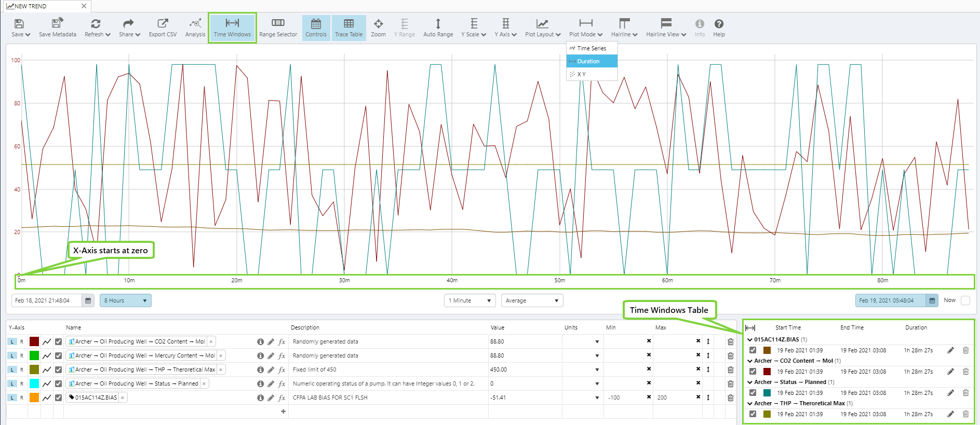Click the Save Metadata icon
This screenshot has width=980, height=425.
tap(57, 24)
